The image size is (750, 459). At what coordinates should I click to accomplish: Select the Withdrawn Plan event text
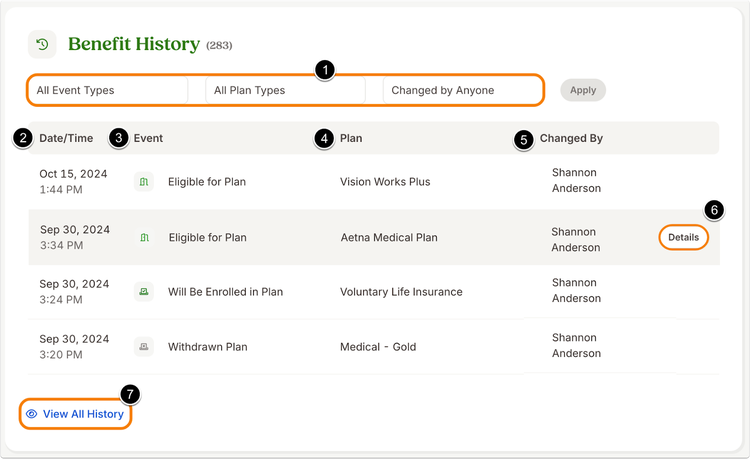208,347
